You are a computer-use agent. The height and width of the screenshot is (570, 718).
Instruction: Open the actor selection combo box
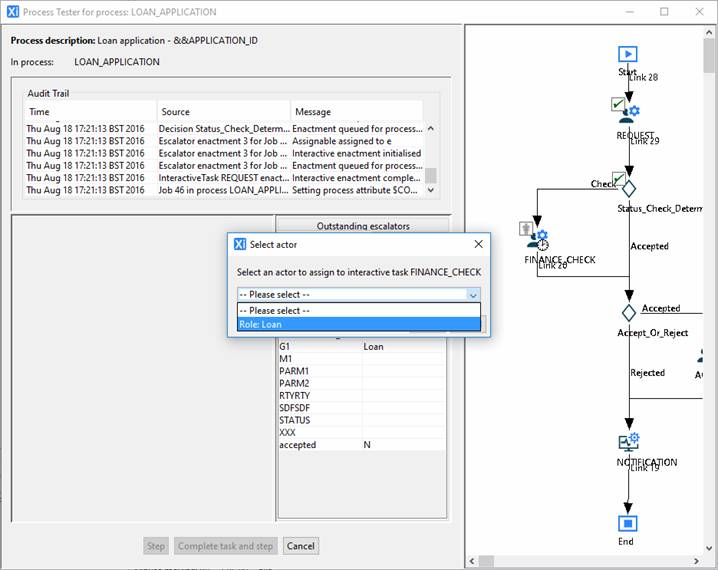point(358,295)
